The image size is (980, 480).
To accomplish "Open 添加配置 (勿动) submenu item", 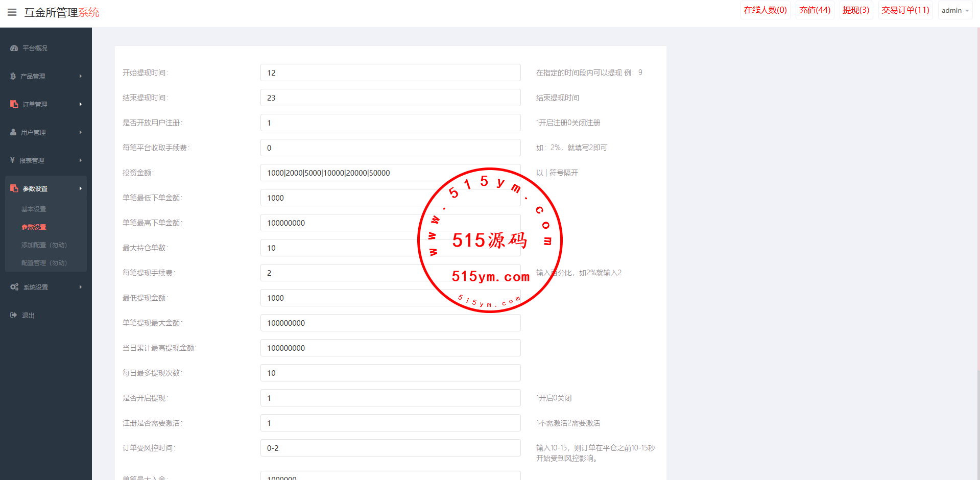I will click(x=44, y=245).
